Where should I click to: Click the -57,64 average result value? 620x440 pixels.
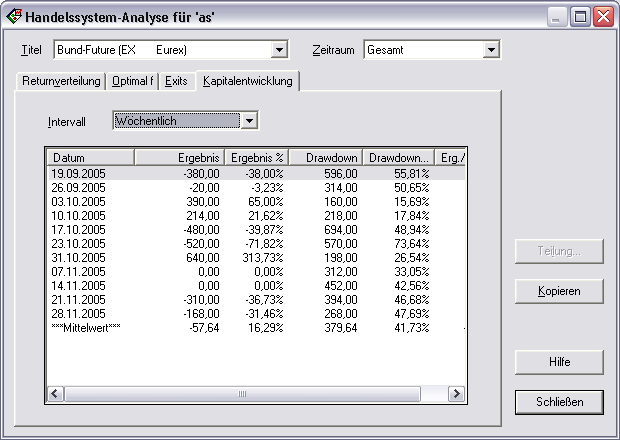click(204, 328)
